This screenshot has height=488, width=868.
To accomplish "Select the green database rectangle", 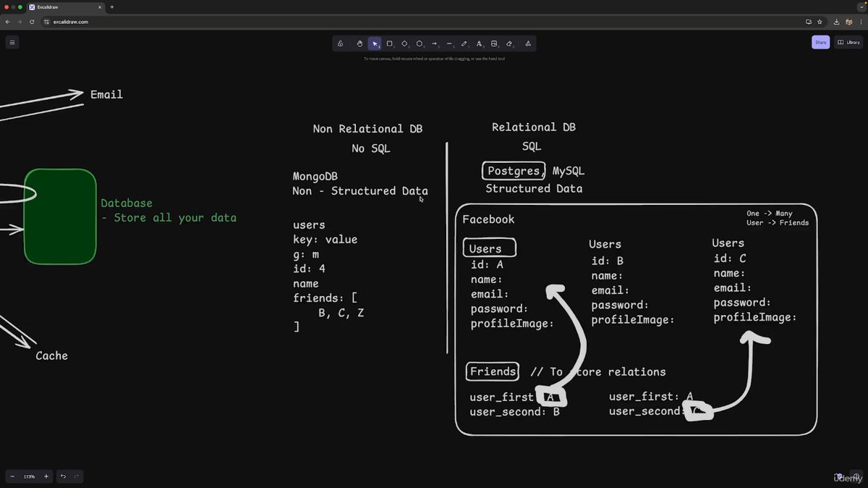I will pos(60,216).
